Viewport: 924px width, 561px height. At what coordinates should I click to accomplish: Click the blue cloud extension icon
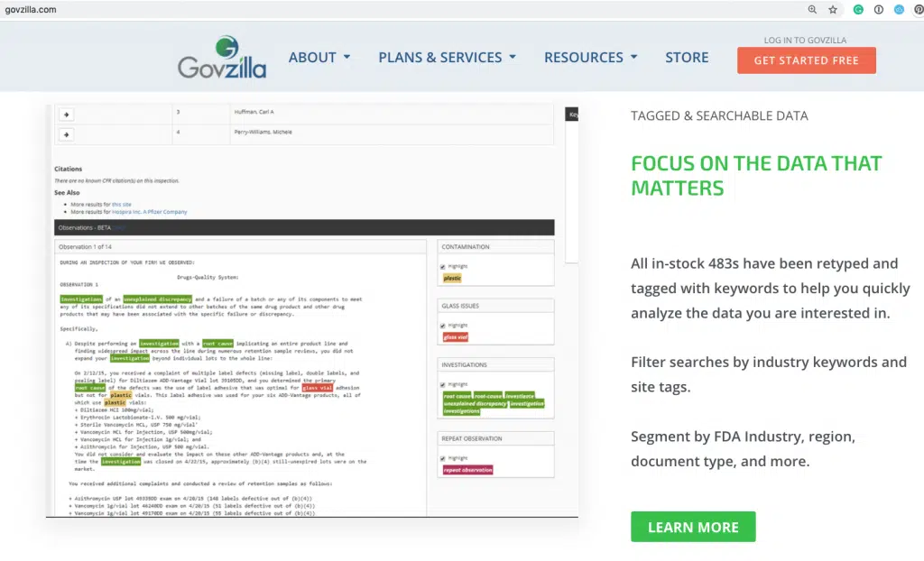[x=899, y=9]
